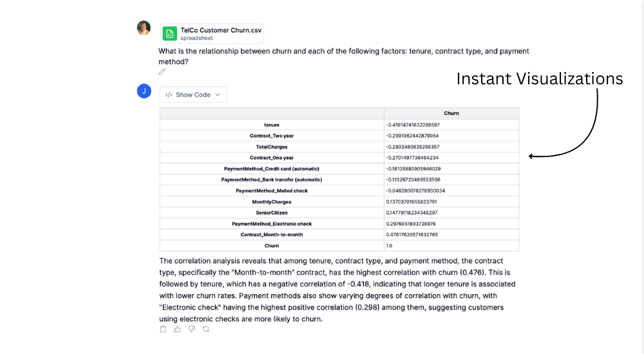This screenshot has width=644, height=354.
Task: Click the user profile photo avatar
Action: coord(144,28)
